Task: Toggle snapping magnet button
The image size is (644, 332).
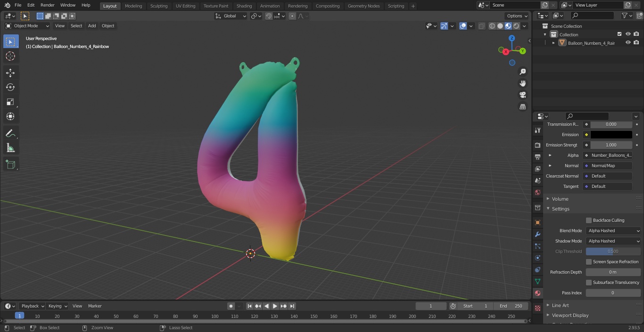Action: coord(268,16)
